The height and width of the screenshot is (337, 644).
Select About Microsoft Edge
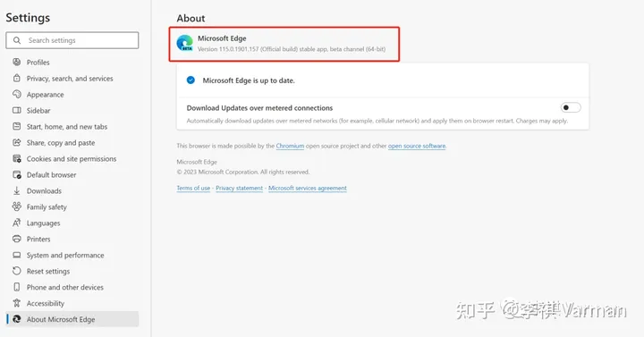click(x=72, y=319)
